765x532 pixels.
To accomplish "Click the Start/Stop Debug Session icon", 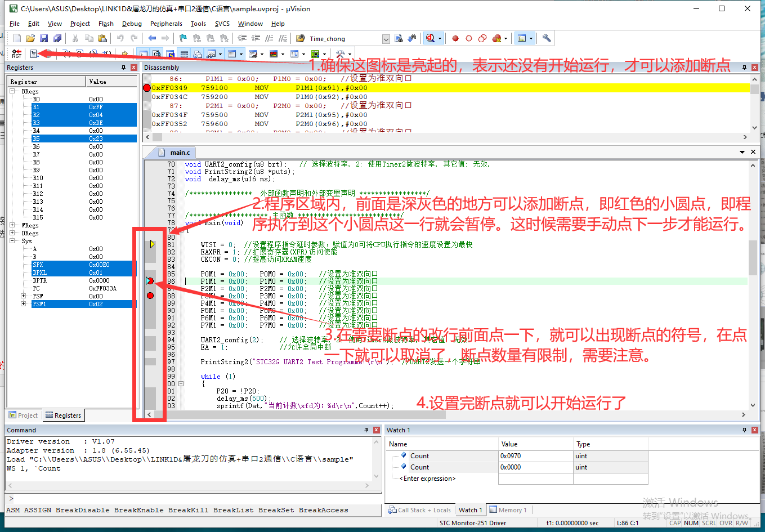I will (430, 38).
